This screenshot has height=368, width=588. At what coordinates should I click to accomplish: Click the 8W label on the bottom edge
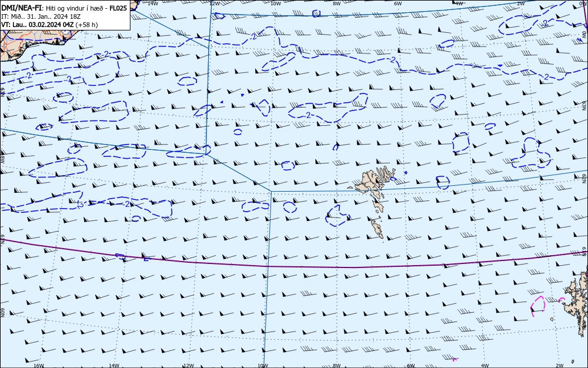pyautogui.click(x=336, y=366)
